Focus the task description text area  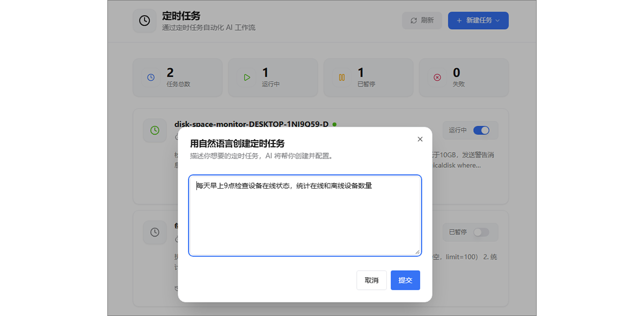coord(305,216)
